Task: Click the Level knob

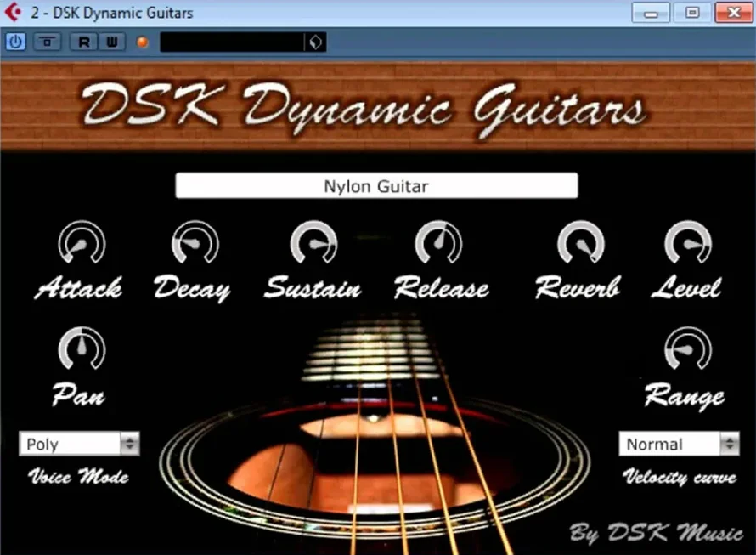Action: (687, 243)
